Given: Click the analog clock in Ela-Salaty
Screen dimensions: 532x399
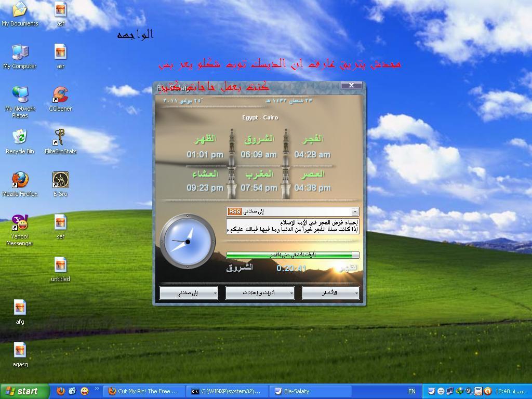Looking at the screenshot, I should point(188,241).
